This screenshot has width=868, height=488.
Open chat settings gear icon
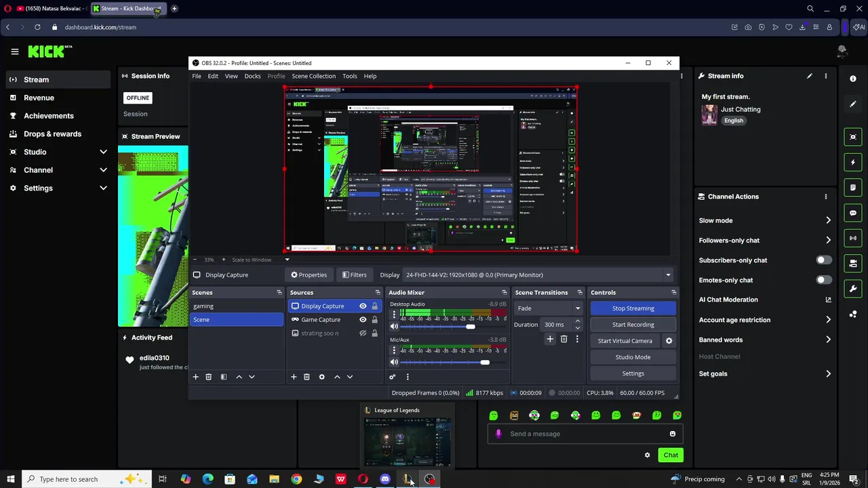tap(647, 455)
